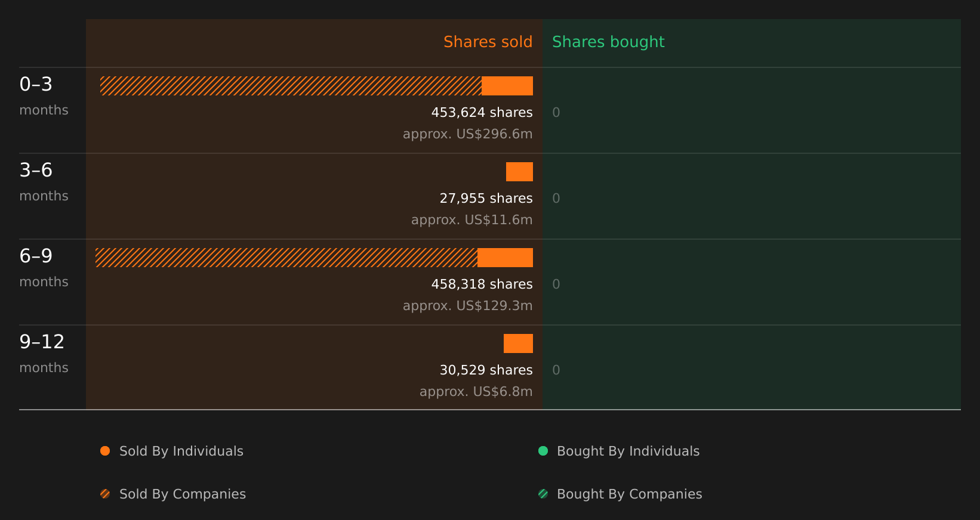Image resolution: width=980 pixels, height=520 pixels.
Task: Click the bought value 0 in 0–3 months row
Action: point(556,113)
